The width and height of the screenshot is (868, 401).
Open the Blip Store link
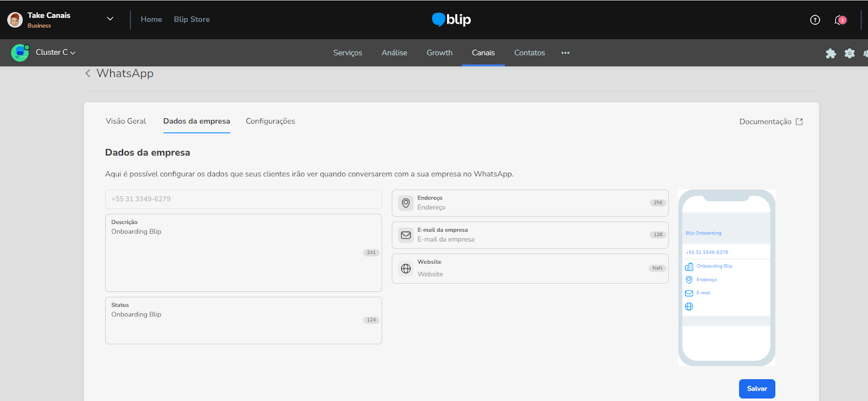tap(192, 20)
